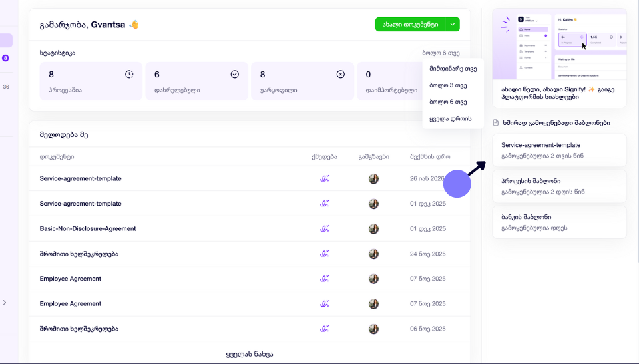Image resolution: width=639 pixels, height=364 pixels.
Task: Expand the sidebar with the chevron arrow
Action: click(5, 303)
